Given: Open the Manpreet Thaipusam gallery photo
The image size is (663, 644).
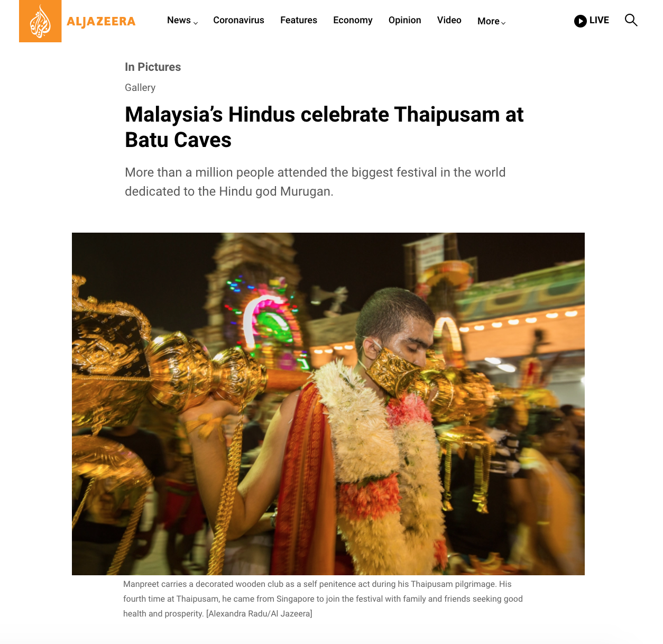Looking at the screenshot, I should tap(328, 404).
